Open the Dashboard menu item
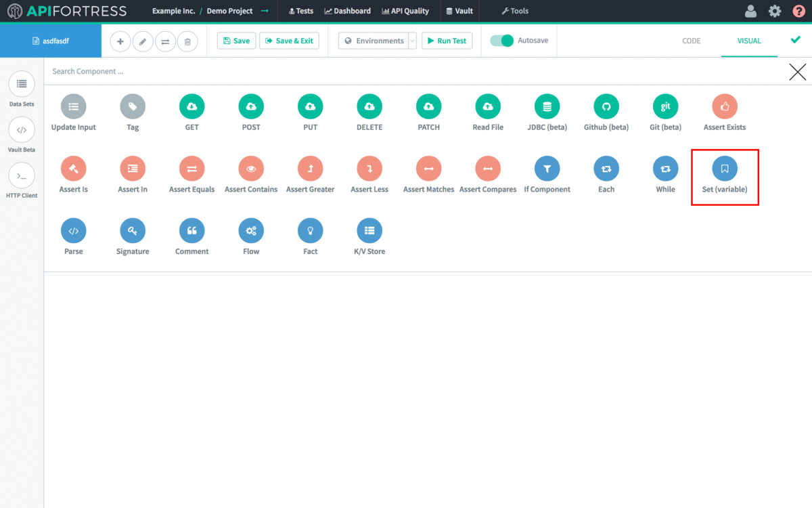The image size is (812, 508). point(348,11)
